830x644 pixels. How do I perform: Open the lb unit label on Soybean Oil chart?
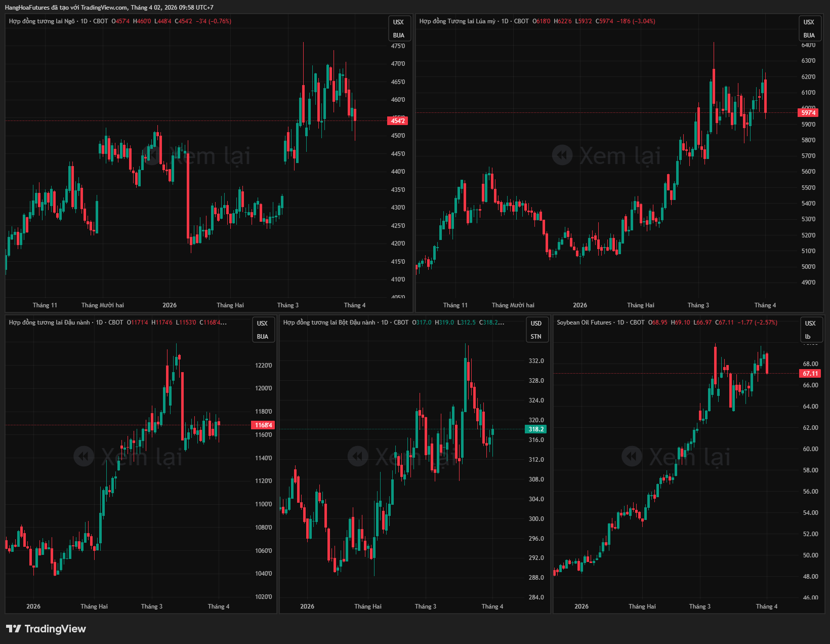808,337
